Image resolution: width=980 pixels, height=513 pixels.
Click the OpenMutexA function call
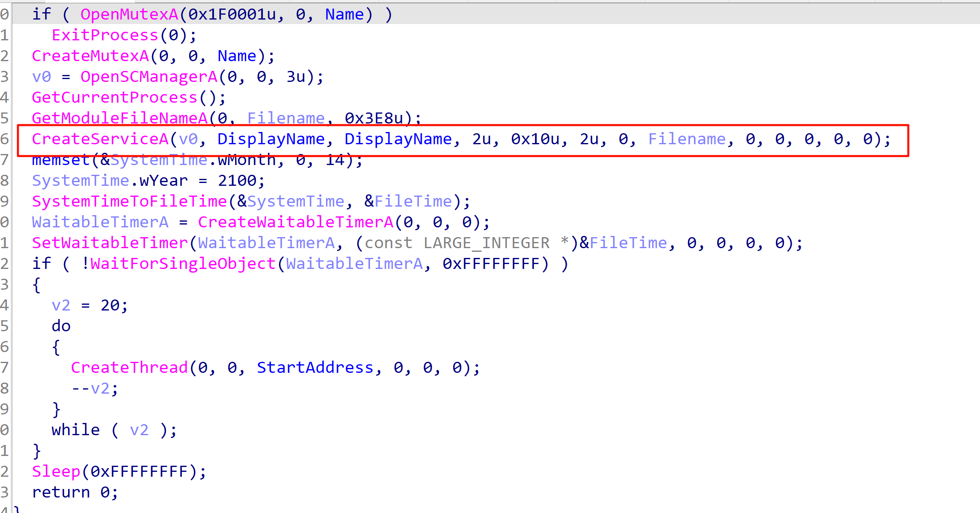coord(129,14)
